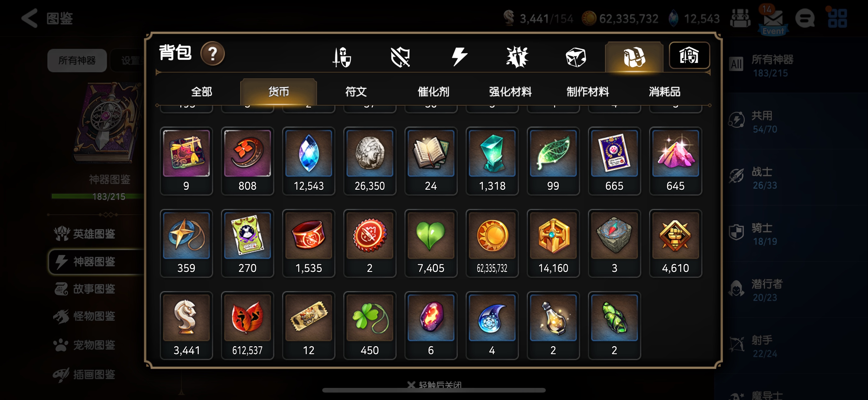Switch to the 消耗品 tab
The image size is (868, 400).
click(x=664, y=91)
